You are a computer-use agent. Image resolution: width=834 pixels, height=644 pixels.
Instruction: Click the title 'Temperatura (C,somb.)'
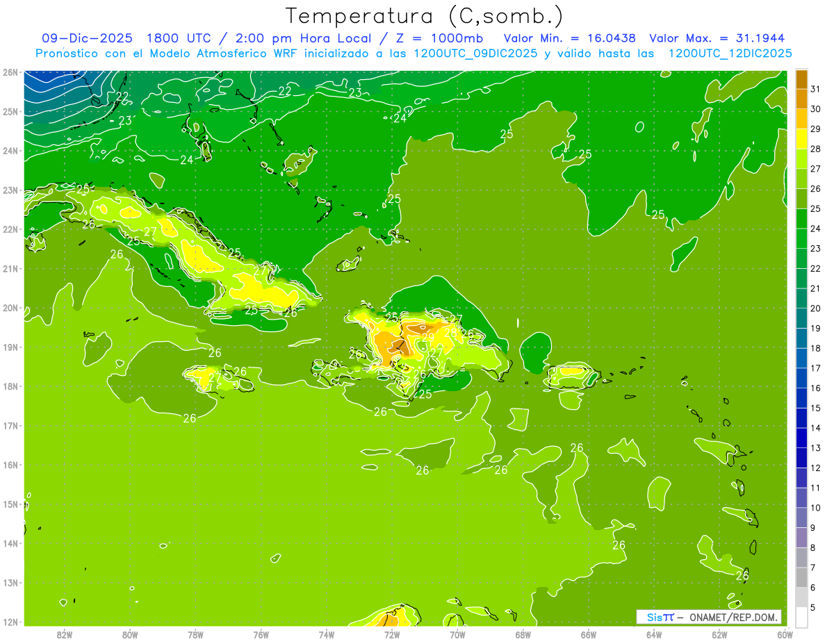[x=424, y=15]
